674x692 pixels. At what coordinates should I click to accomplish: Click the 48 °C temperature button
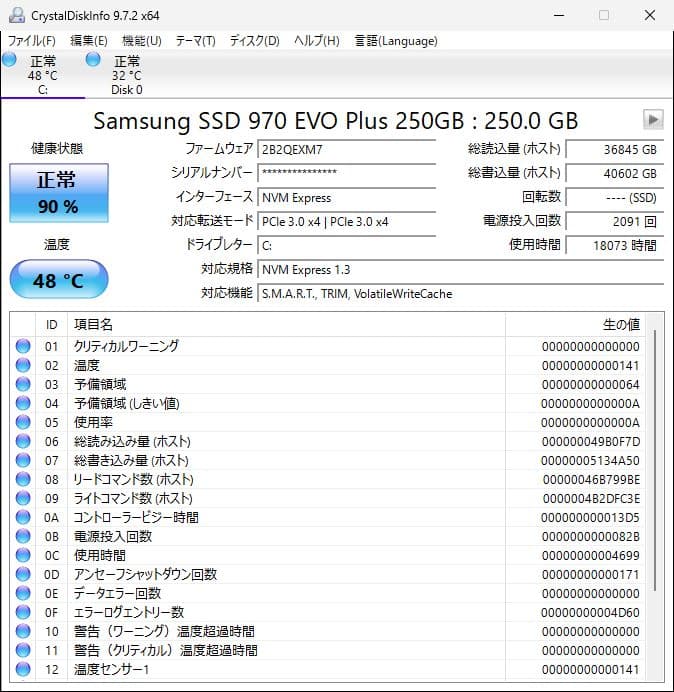59,280
